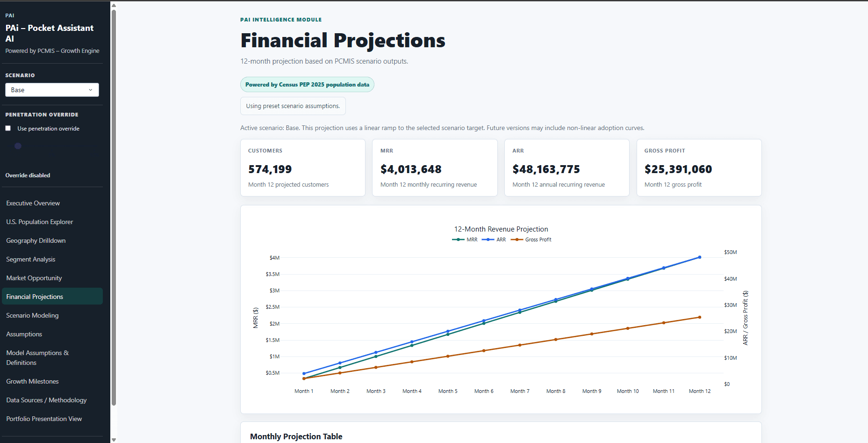868x443 pixels.
Task: Open Scenario Modeling page
Action: (52, 315)
